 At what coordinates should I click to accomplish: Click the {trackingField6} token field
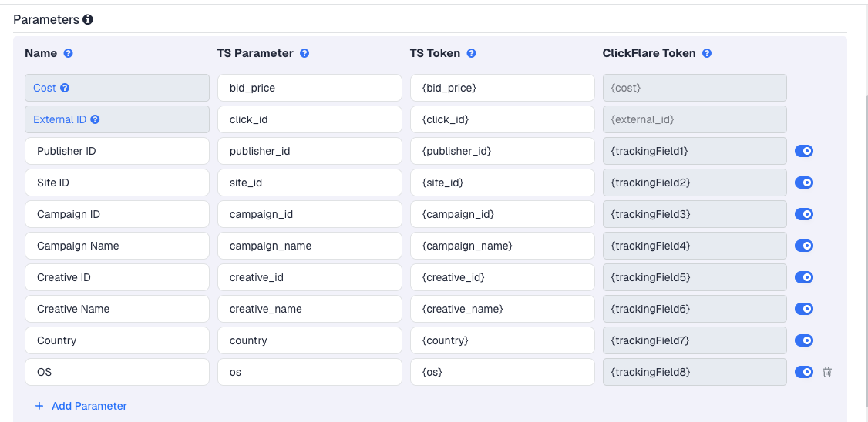click(x=695, y=309)
